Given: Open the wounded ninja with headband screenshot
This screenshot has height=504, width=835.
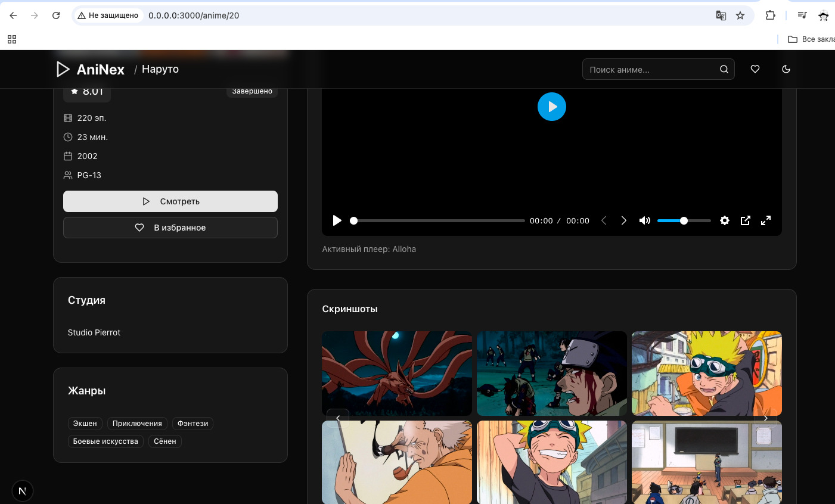Looking at the screenshot, I should (552, 374).
